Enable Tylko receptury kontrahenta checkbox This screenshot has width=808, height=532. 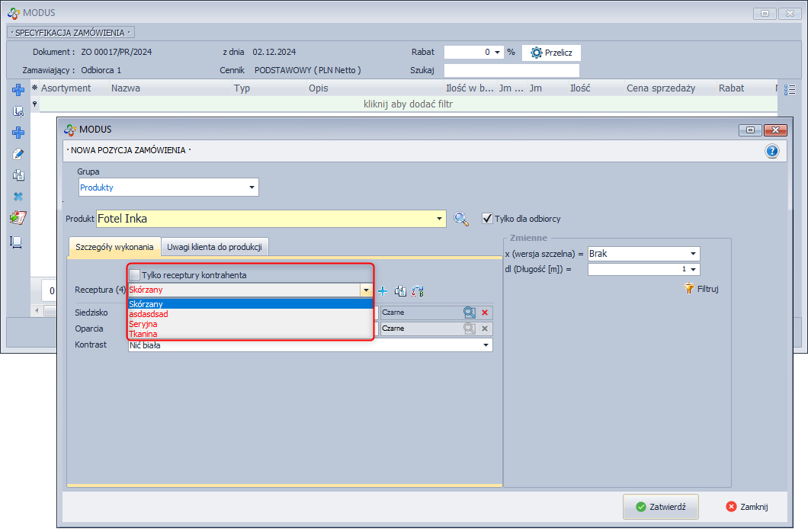pyautogui.click(x=135, y=274)
